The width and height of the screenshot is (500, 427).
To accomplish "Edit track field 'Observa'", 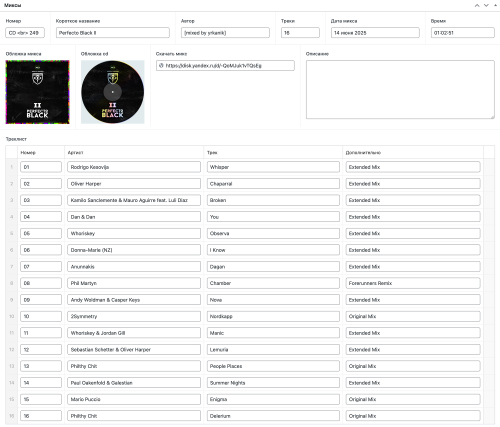I will 273,233.
